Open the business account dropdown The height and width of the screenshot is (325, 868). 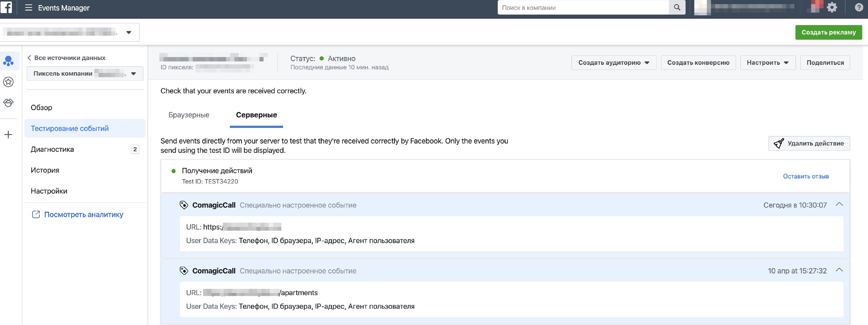[70, 32]
